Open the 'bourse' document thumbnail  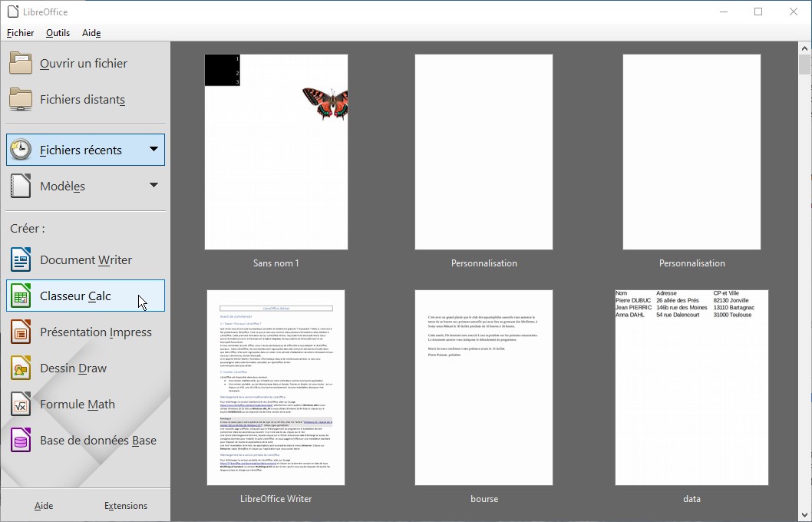point(484,388)
